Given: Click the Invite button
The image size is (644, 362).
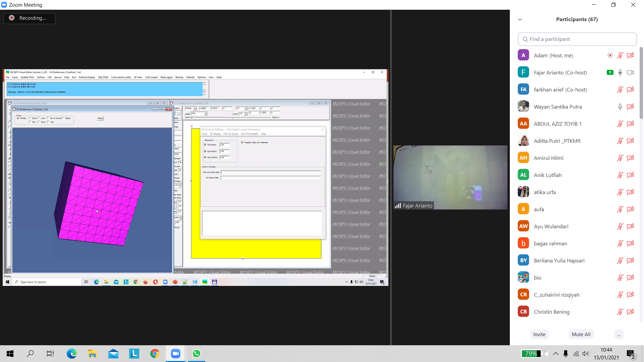Looking at the screenshot, I should coord(539,334).
